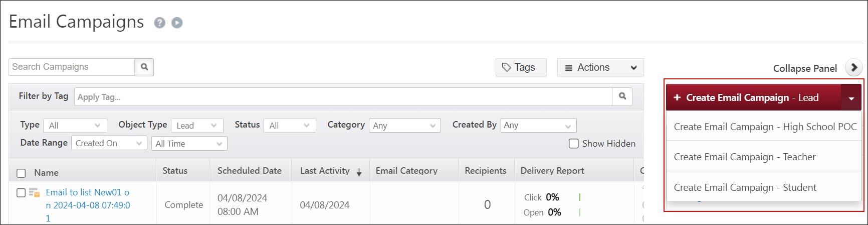Viewport: 868px width, 225px height.
Task: Toggle the Show Hidden checkbox
Action: [574, 144]
